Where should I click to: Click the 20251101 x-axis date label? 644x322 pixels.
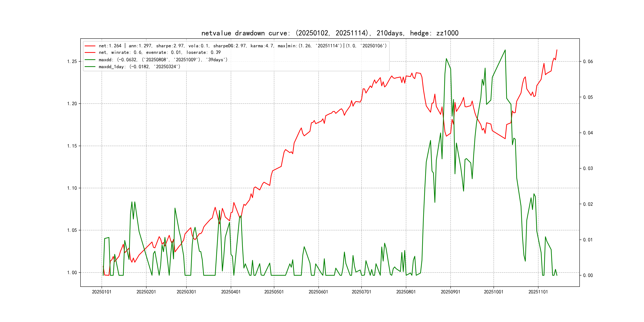click(x=538, y=292)
